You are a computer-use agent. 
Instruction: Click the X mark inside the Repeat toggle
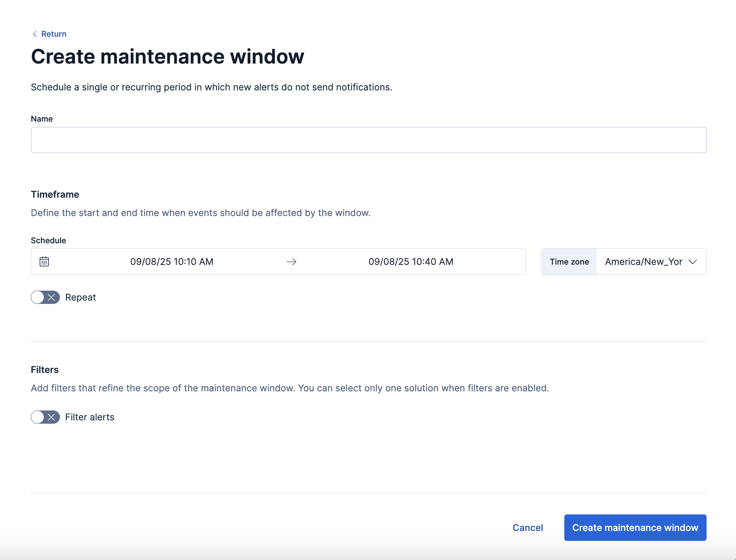tap(51, 297)
